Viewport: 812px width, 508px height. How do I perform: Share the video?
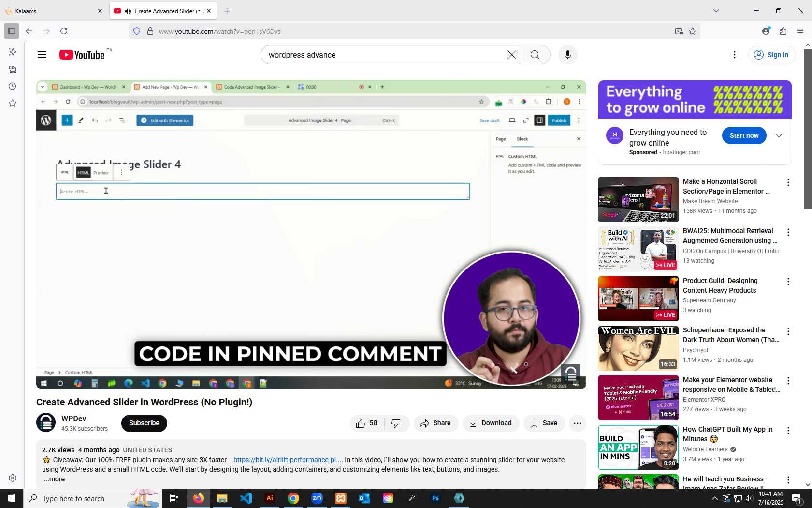point(435,423)
